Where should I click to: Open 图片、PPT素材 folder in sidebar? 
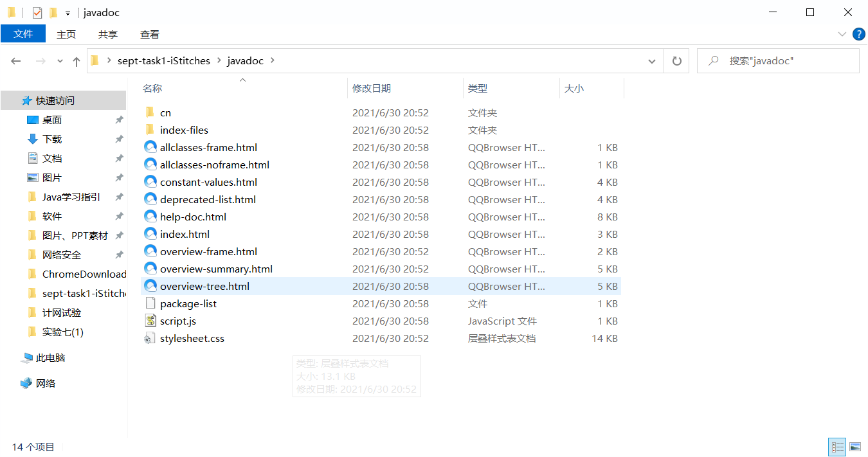(x=75, y=235)
